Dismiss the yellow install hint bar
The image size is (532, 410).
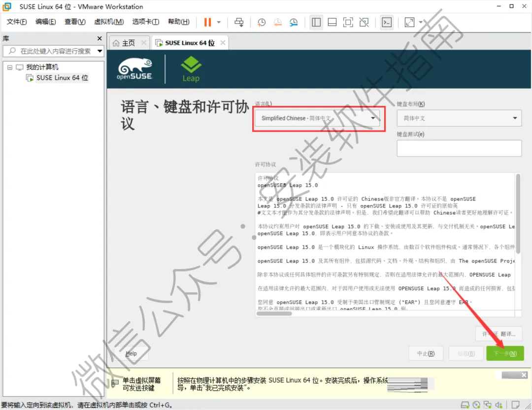(524, 375)
